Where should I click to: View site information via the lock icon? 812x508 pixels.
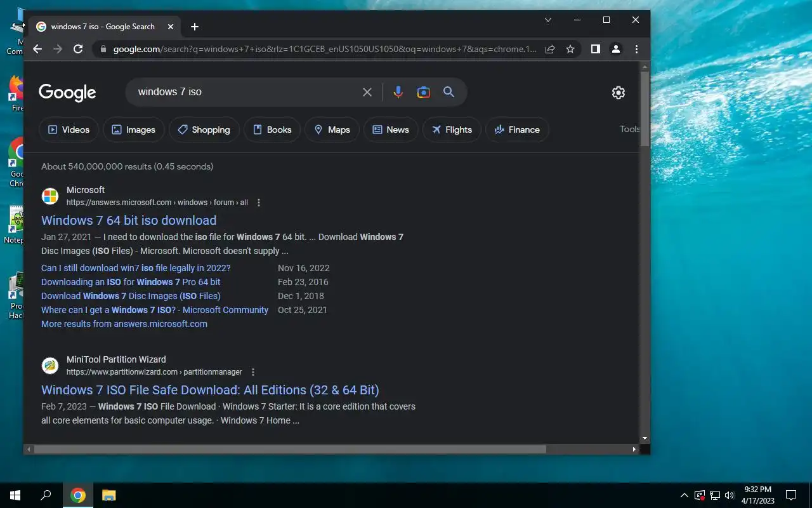pyautogui.click(x=103, y=49)
